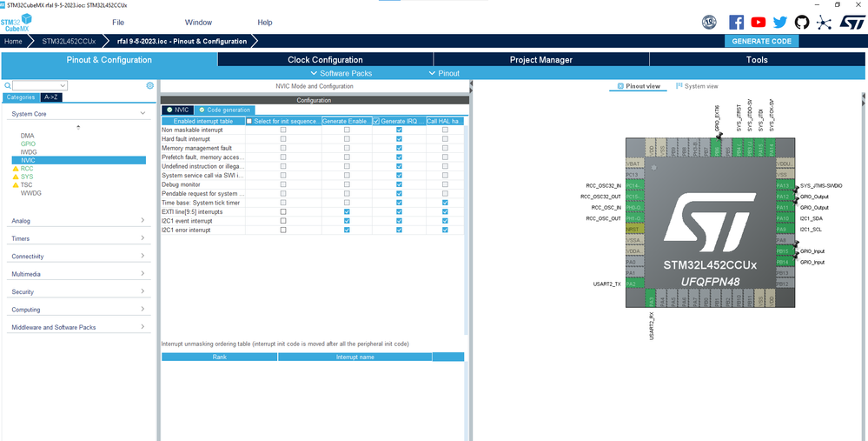Open the gear settings icon above categories
The height and width of the screenshot is (441, 868).
(149, 85)
